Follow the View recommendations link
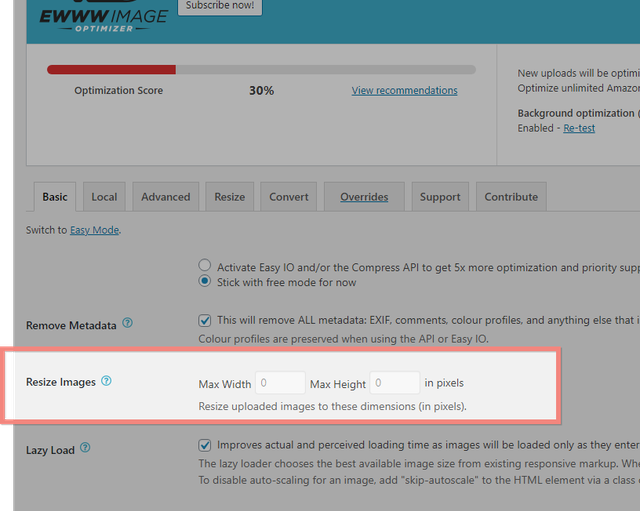Screen dimensions: 640x511 click(x=404, y=90)
